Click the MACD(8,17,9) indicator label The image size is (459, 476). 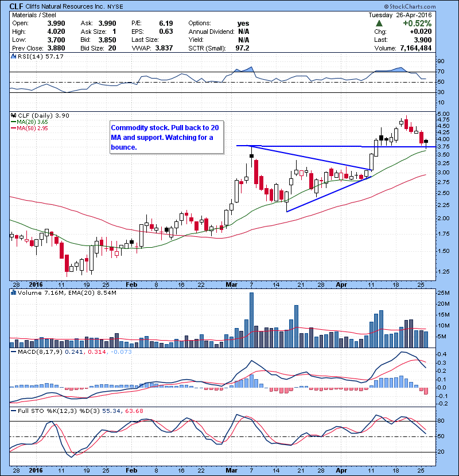click(40, 352)
